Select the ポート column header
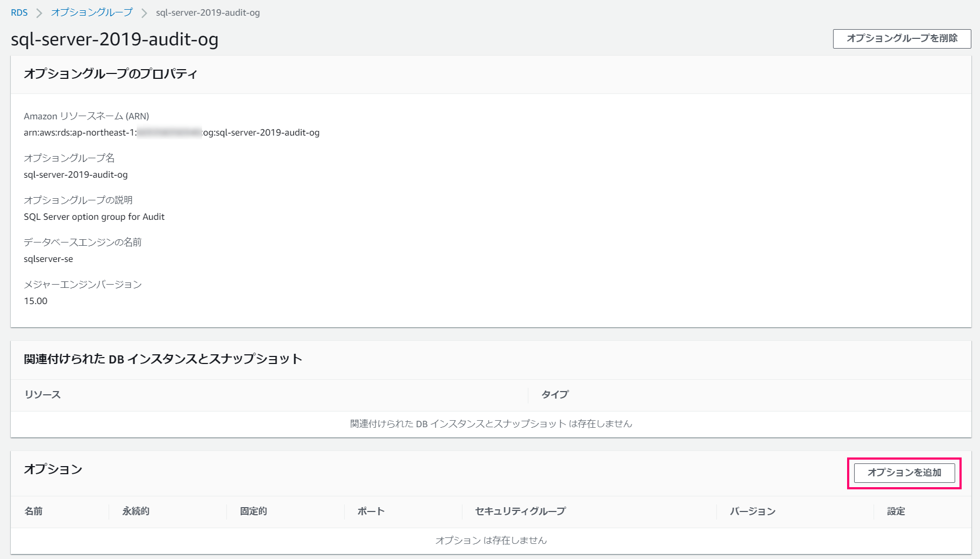Viewport: 980px width, 559px height. coord(370,511)
